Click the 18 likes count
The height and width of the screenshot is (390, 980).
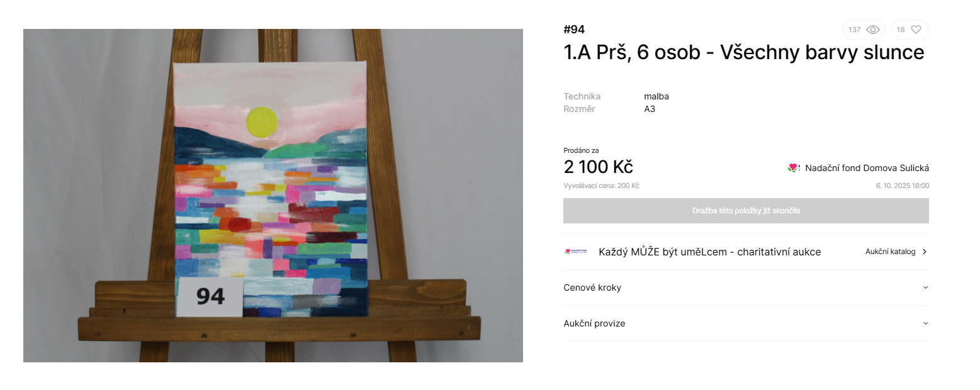(901, 30)
